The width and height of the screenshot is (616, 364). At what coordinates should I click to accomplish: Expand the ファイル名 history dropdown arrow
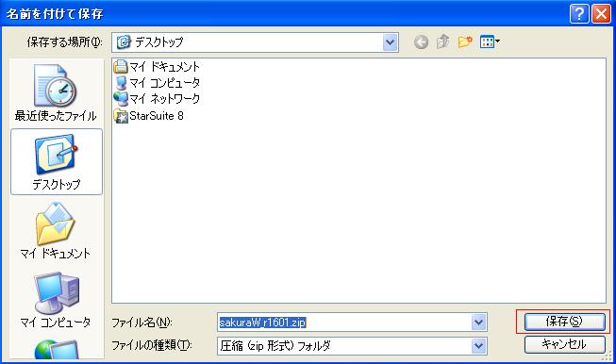(478, 323)
